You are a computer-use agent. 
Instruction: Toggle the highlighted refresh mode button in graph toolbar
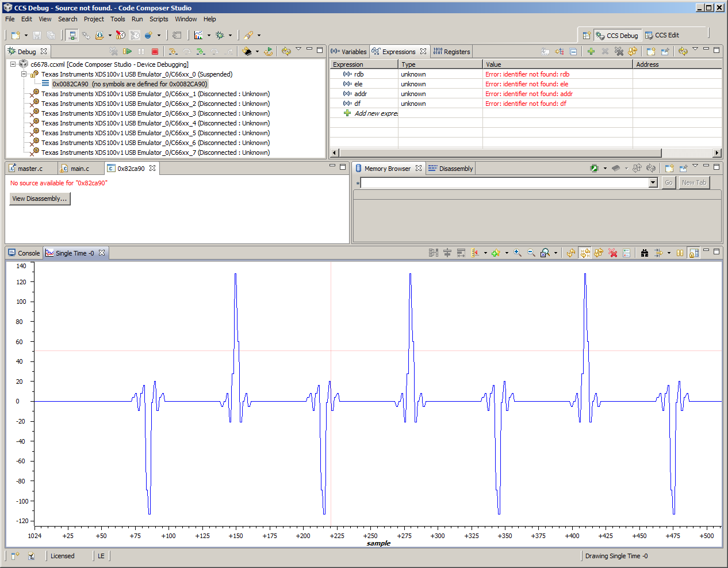point(585,253)
